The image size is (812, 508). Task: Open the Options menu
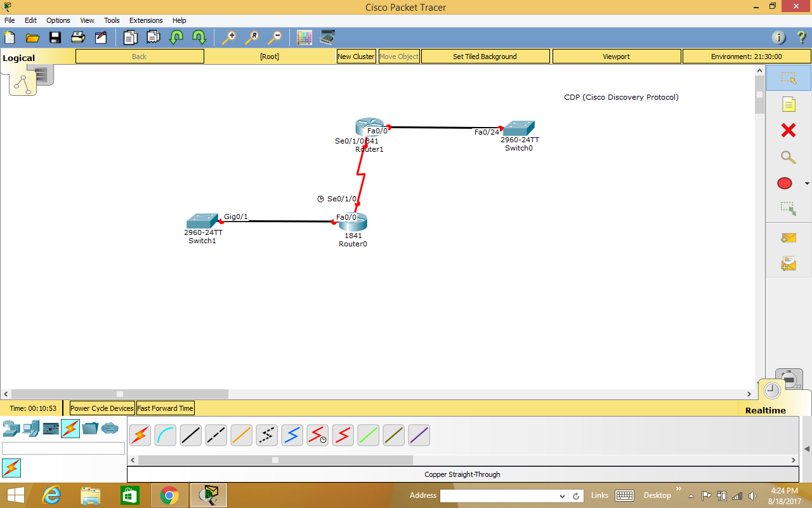point(58,20)
